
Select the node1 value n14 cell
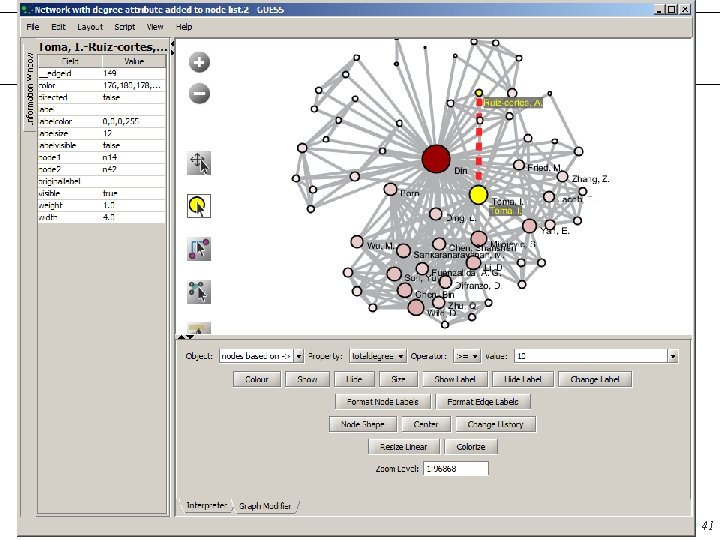(x=134, y=157)
